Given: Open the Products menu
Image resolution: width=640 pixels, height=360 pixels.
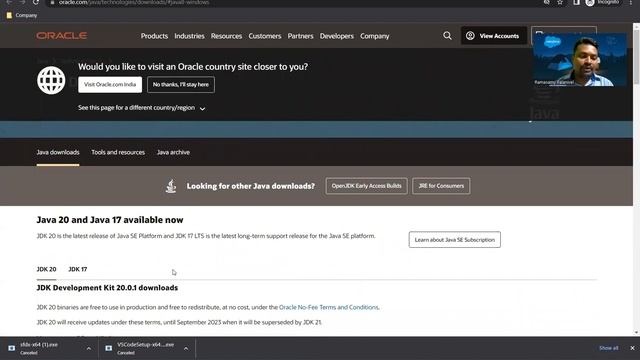Looking at the screenshot, I should pos(154,36).
